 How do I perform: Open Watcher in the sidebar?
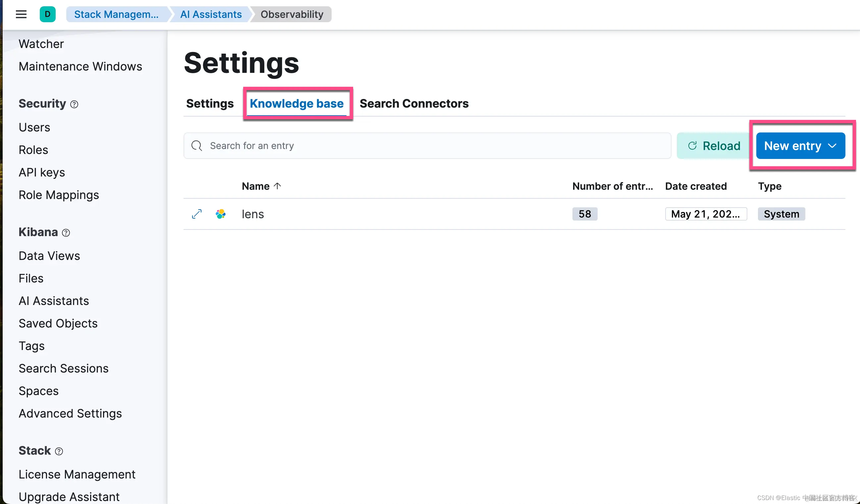point(41,44)
